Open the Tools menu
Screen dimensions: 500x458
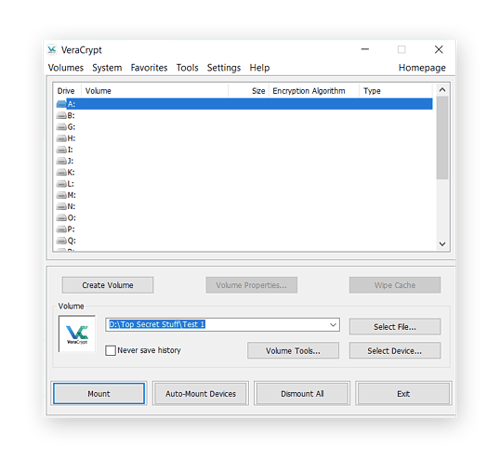(187, 68)
